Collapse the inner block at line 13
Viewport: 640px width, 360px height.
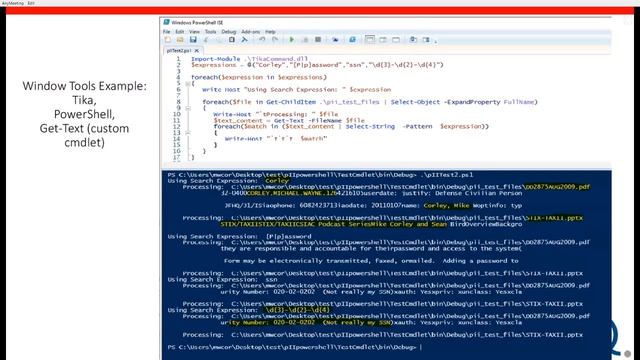coord(188,133)
